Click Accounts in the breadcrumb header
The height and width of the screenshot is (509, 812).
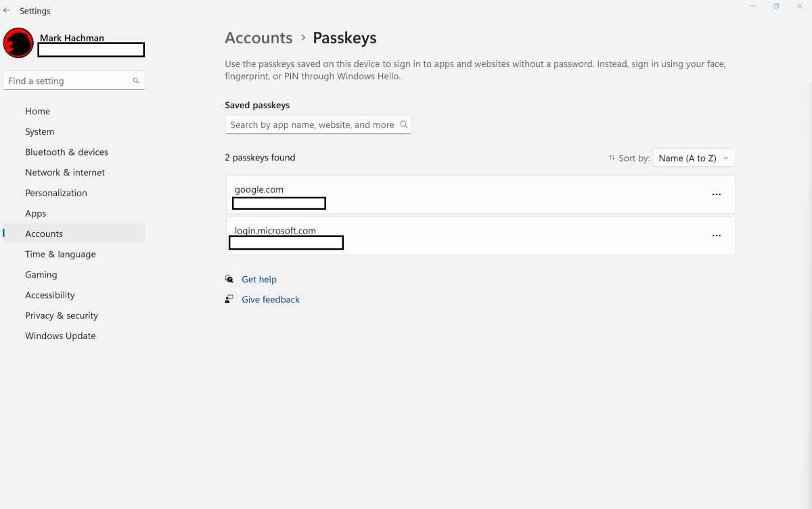click(258, 38)
